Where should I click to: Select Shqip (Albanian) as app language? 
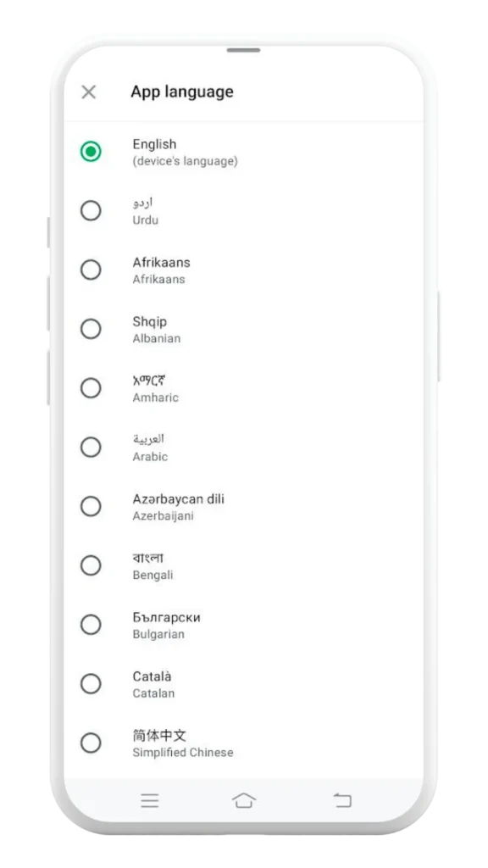[x=91, y=330]
